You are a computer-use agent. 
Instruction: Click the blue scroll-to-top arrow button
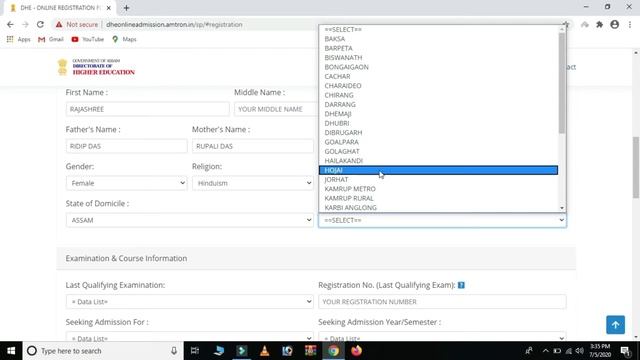tap(615, 325)
